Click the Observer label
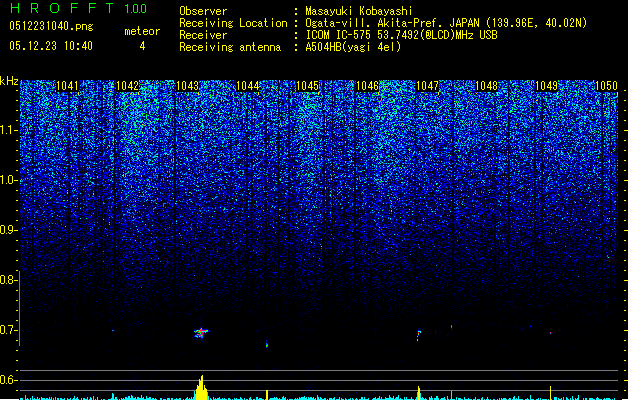This screenshot has height=400, width=629. (203, 11)
